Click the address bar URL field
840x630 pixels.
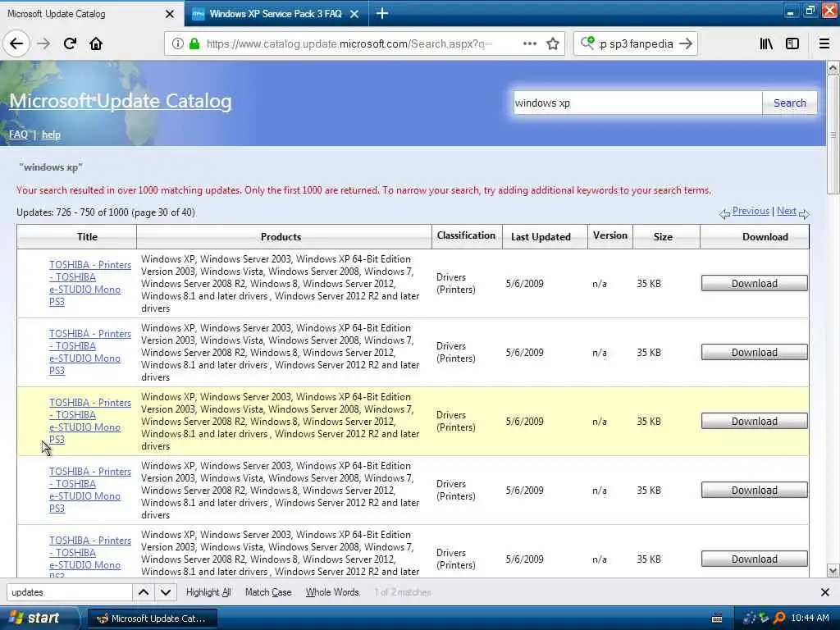click(x=349, y=43)
